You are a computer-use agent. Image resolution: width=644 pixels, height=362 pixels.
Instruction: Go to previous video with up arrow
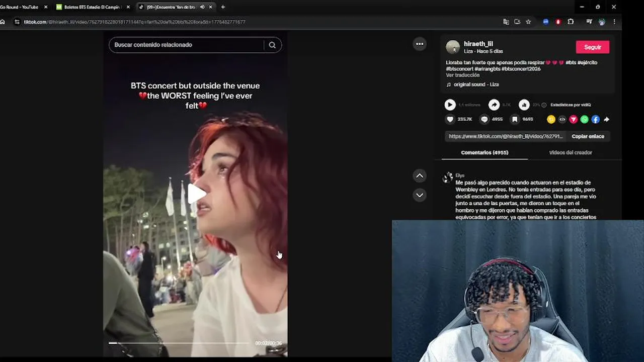pyautogui.click(x=420, y=175)
